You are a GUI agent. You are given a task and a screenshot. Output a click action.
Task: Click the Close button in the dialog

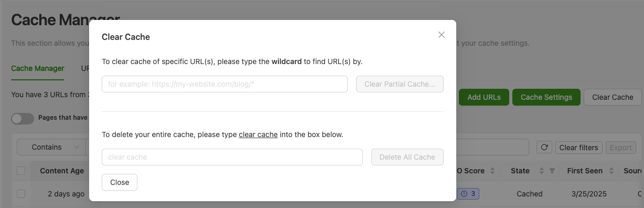[120, 182]
